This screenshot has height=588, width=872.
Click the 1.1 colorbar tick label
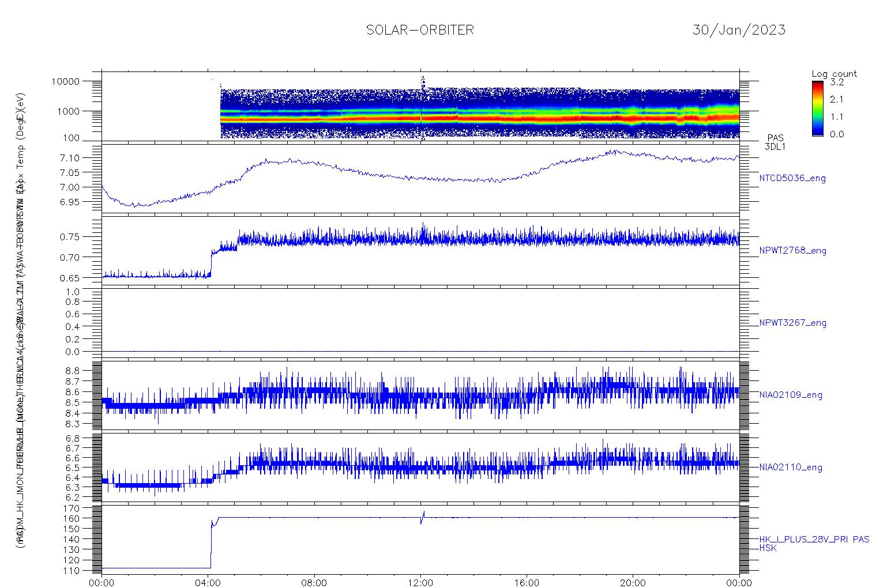pyautogui.click(x=837, y=116)
